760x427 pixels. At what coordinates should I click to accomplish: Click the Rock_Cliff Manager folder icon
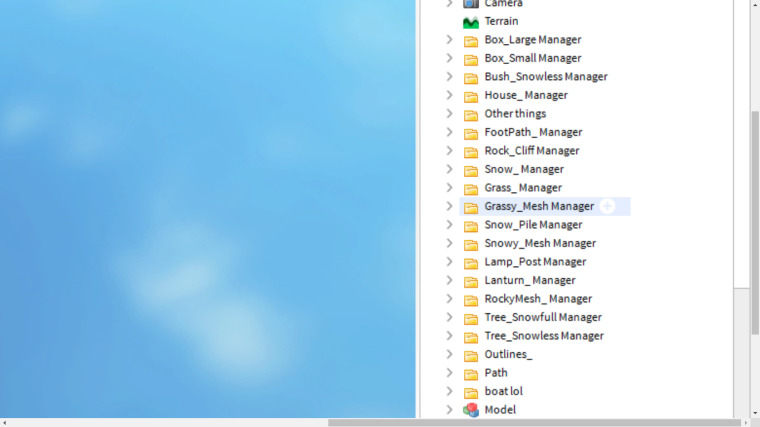tap(471, 152)
